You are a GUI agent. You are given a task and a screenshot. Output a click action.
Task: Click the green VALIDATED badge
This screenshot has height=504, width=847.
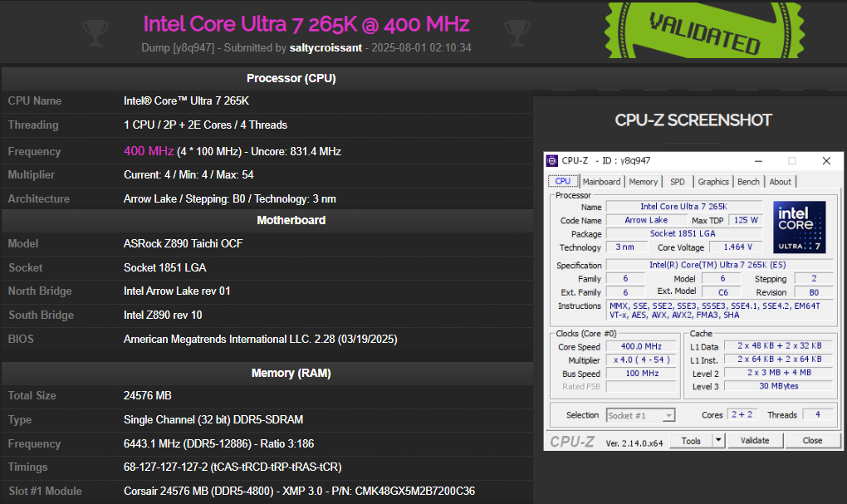704,30
